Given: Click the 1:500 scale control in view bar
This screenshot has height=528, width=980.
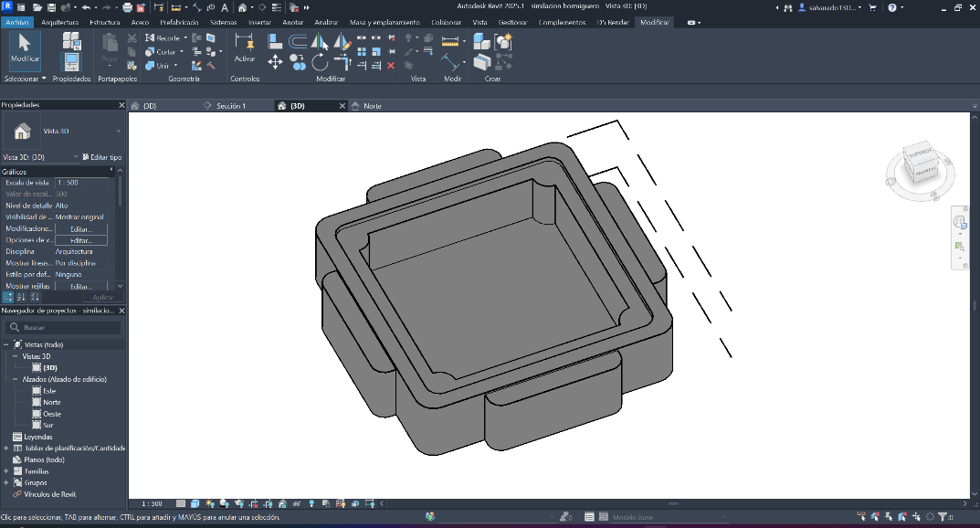Looking at the screenshot, I should pos(150,503).
